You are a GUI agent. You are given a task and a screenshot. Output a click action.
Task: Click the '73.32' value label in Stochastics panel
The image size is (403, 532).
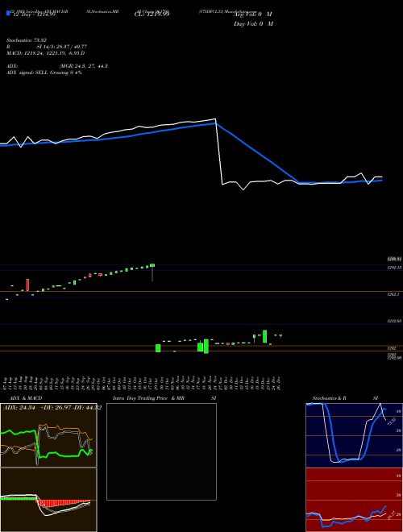(x=392, y=422)
